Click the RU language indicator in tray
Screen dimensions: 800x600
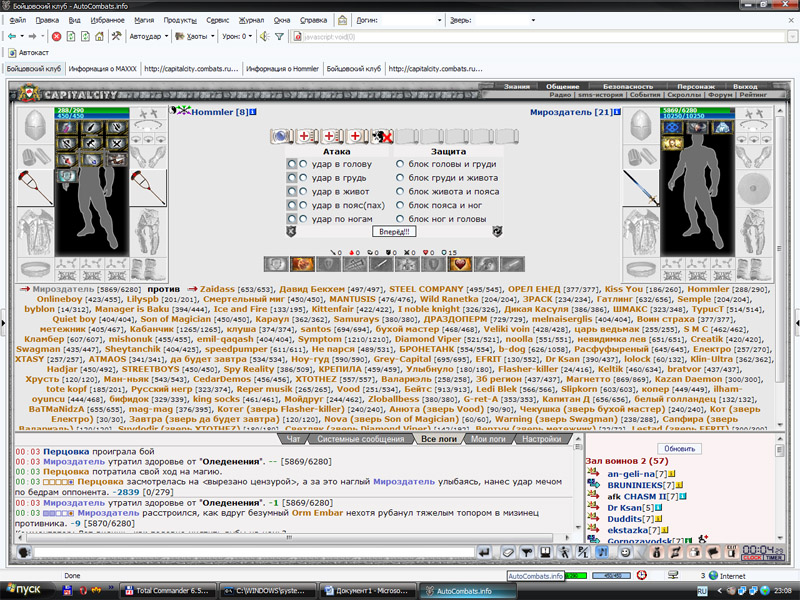click(702, 591)
